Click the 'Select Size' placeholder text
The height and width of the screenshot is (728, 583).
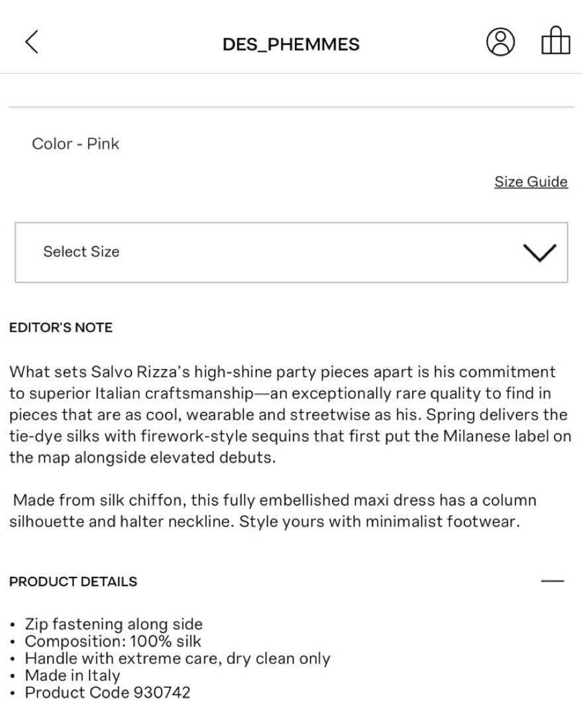click(x=81, y=252)
